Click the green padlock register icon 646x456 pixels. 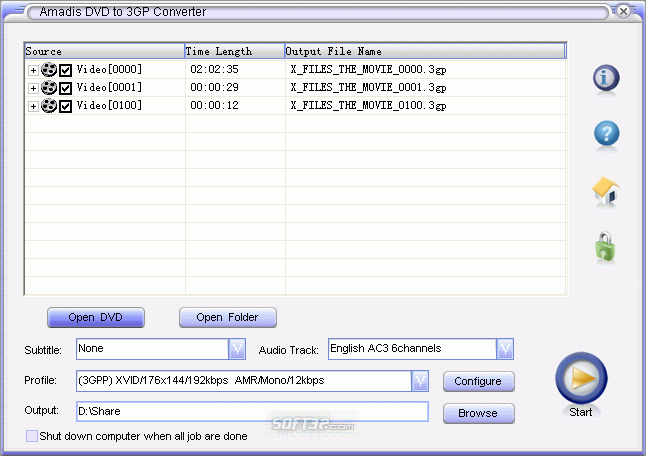coord(605,247)
